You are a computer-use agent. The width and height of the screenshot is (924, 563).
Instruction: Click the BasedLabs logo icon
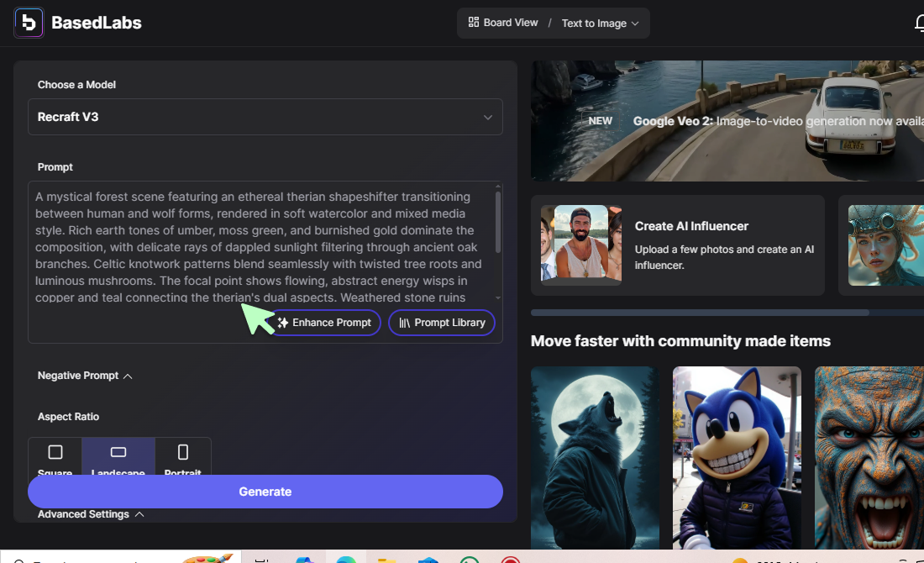pyautogui.click(x=29, y=23)
